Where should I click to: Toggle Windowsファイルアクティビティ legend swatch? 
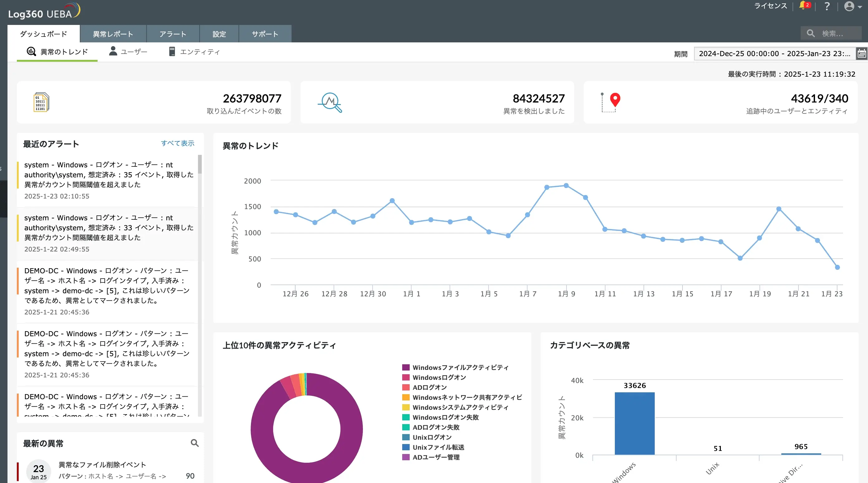click(406, 367)
